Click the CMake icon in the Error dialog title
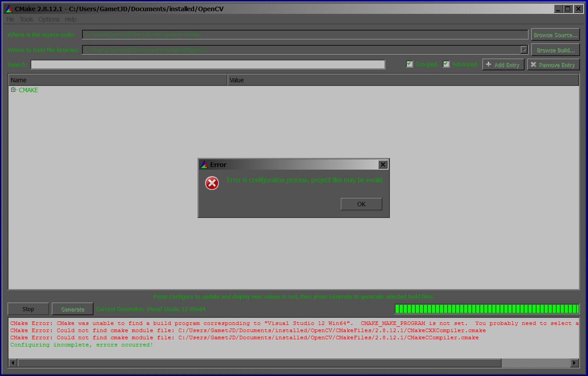The width and height of the screenshot is (588, 376). tap(204, 164)
